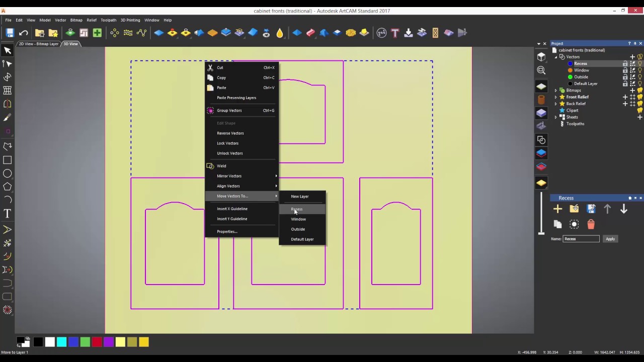Pick the cyan color swatch
This screenshot has width=644, height=362.
click(61, 342)
